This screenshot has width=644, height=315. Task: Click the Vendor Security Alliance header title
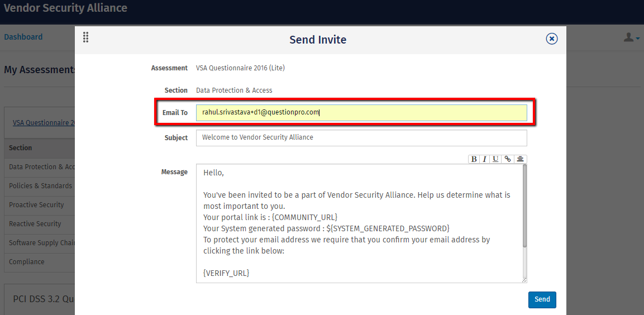click(x=65, y=8)
